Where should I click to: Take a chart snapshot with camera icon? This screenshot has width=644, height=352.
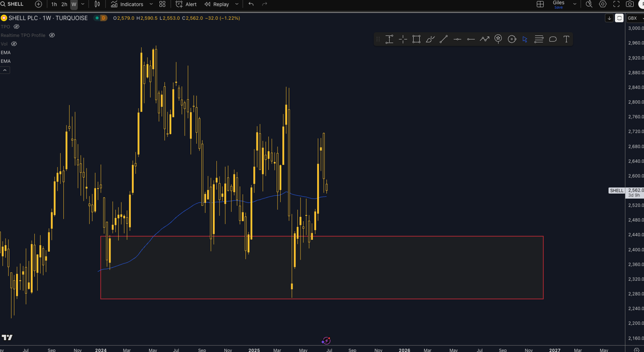(630, 4)
